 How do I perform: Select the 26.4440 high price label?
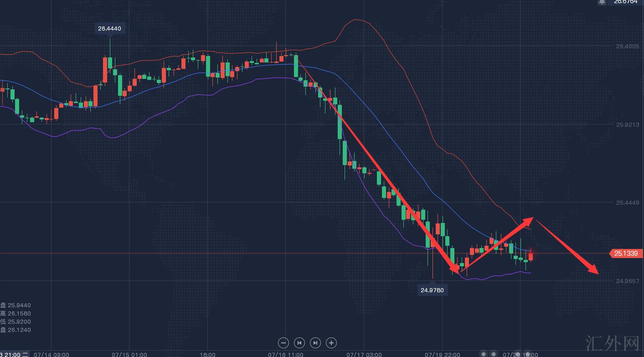[x=109, y=29]
